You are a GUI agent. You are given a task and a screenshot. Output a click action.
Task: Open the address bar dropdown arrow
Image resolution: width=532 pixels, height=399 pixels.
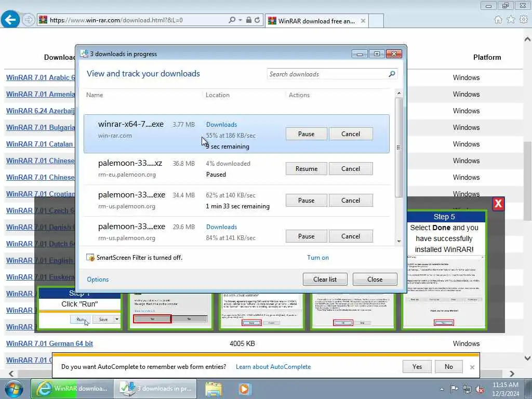tap(240, 20)
